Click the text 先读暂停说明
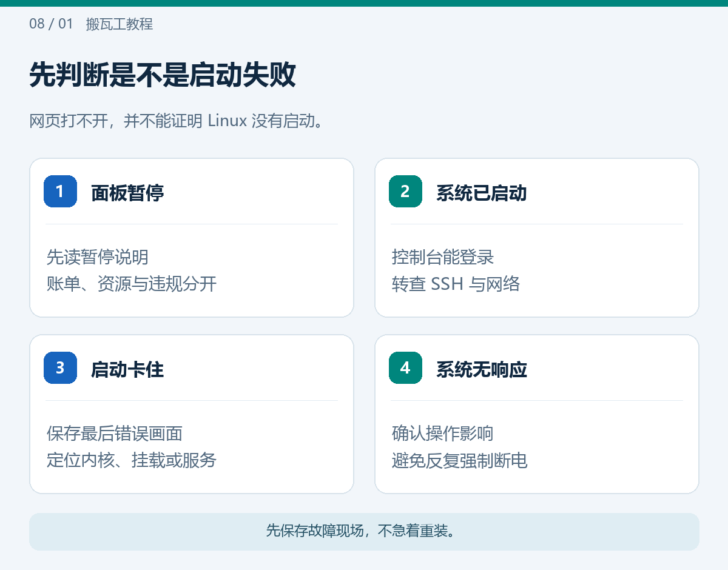 [x=98, y=257]
